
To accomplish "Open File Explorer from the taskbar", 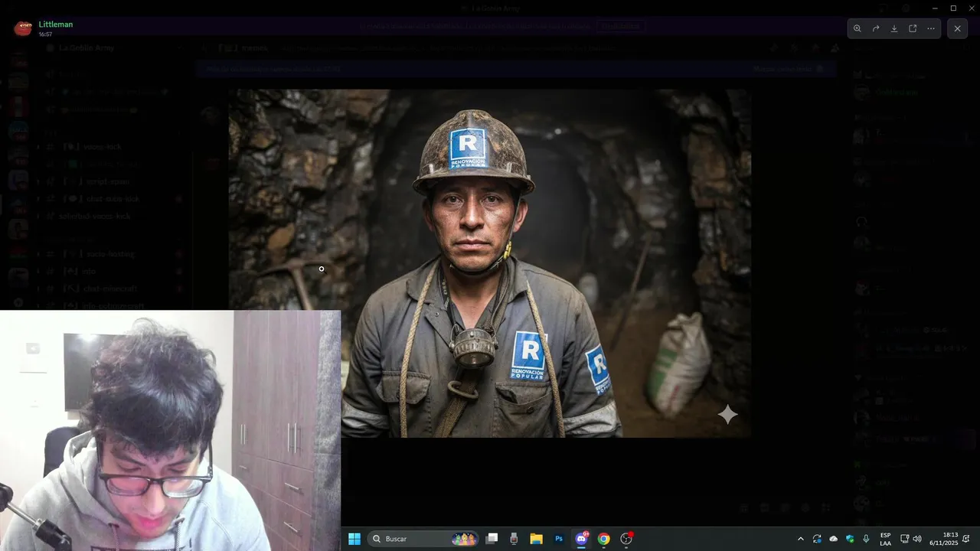I will tap(537, 539).
